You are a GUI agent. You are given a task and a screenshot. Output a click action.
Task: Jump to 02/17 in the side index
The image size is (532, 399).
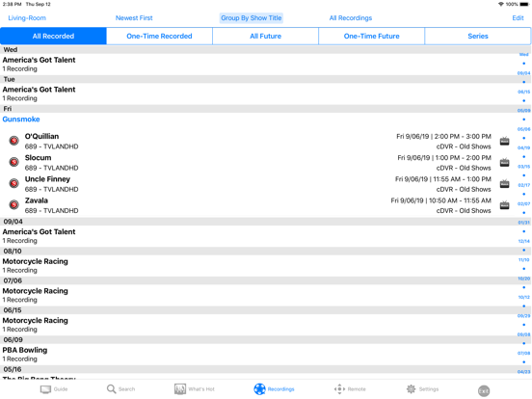523,185
